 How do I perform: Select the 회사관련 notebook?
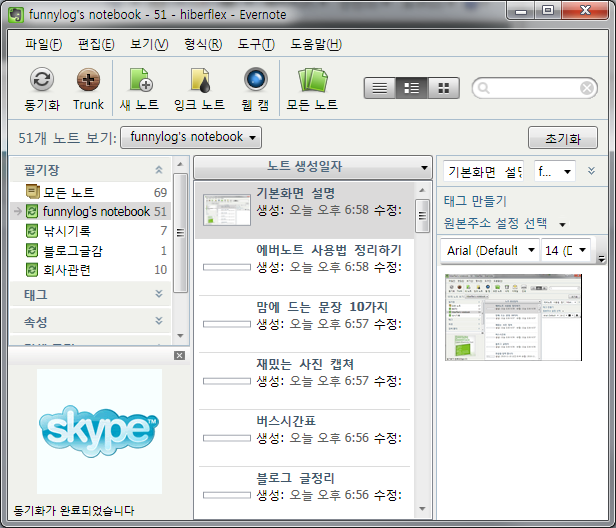91,270
